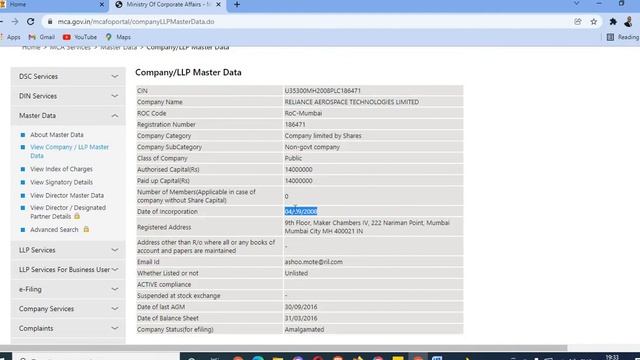Open View Company / LLP Master Data
Screen dimensions: 640x360
pyautogui.click(x=69, y=151)
